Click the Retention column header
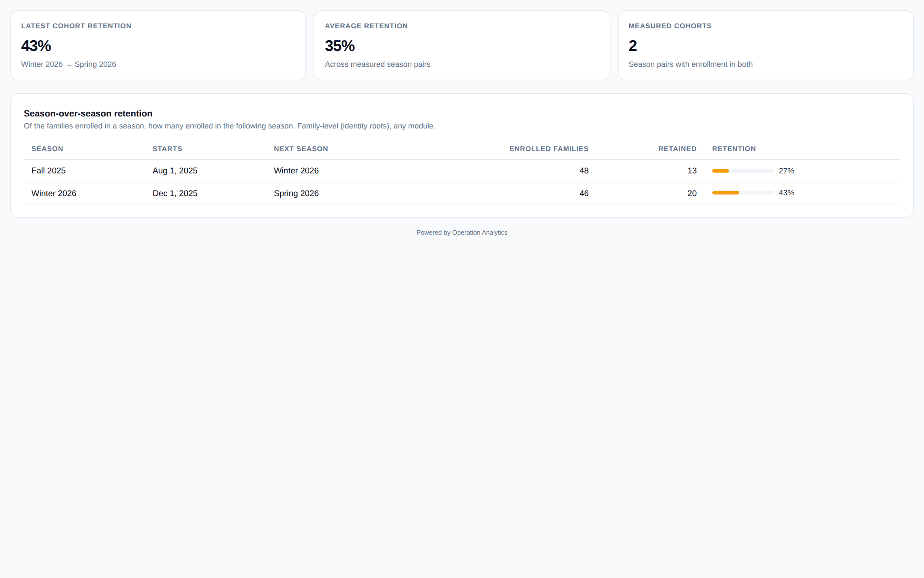The width and height of the screenshot is (924, 578). click(734, 149)
